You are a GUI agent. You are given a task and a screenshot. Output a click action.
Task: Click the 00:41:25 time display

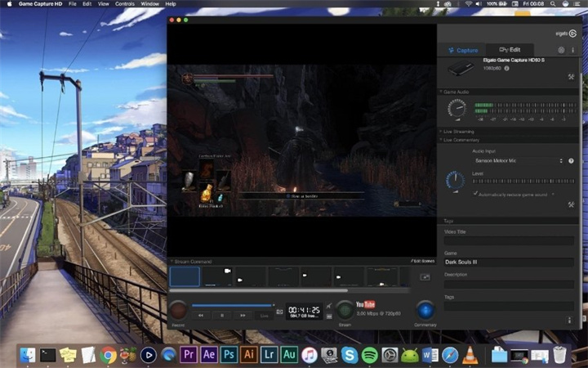(x=304, y=312)
